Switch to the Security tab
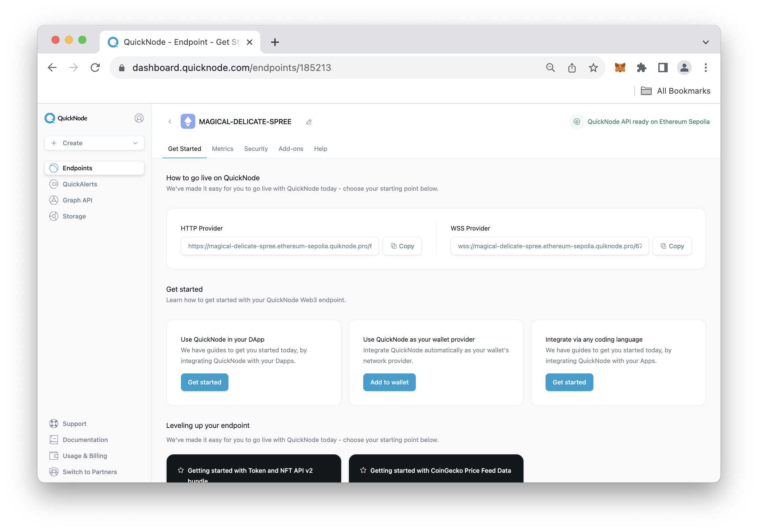 click(x=256, y=149)
